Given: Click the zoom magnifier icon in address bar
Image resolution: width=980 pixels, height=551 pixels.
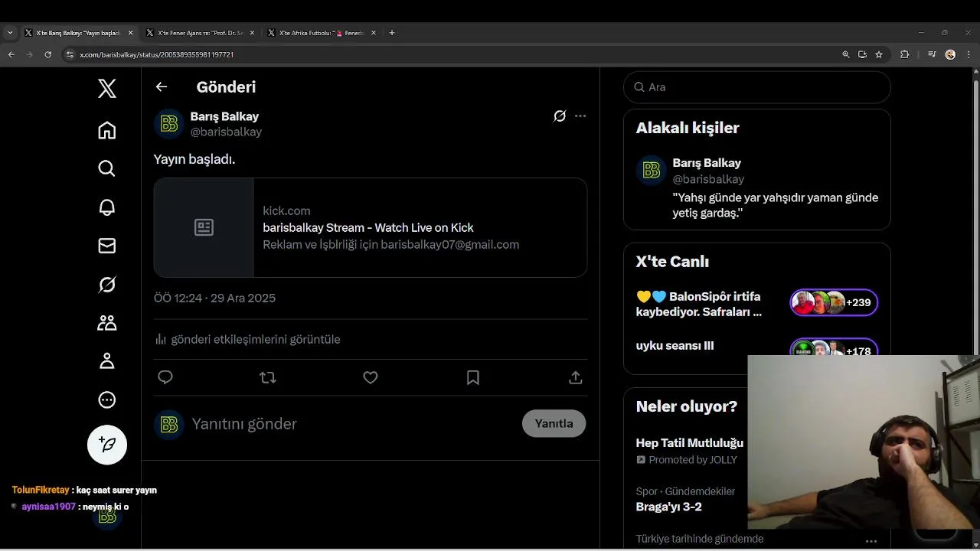Looking at the screenshot, I should [846, 54].
